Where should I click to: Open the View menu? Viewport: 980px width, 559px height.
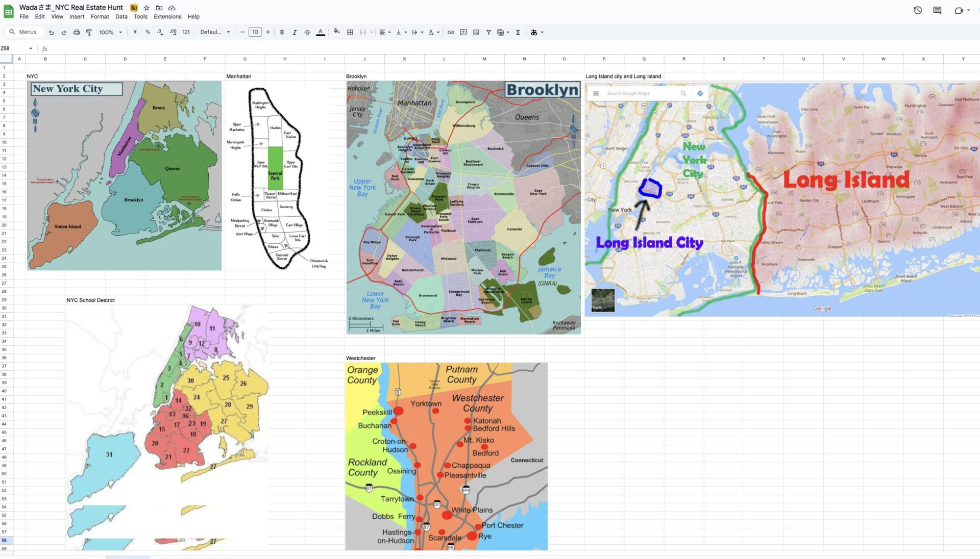point(57,17)
